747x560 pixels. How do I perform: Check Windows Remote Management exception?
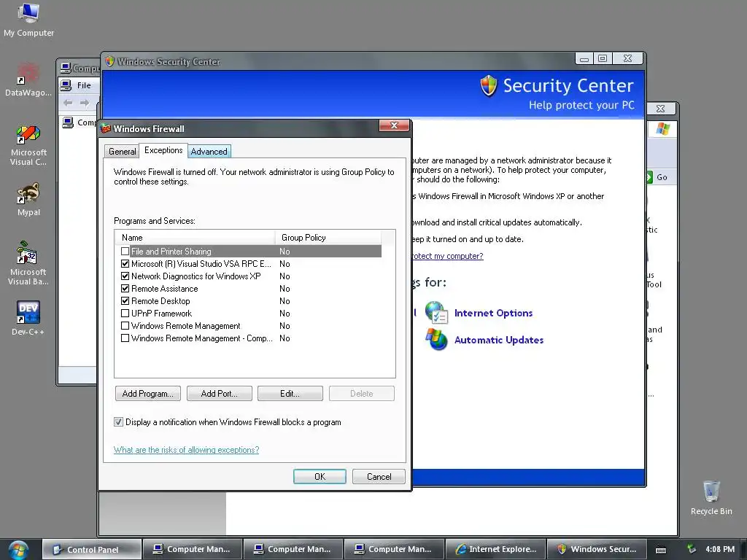click(125, 325)
